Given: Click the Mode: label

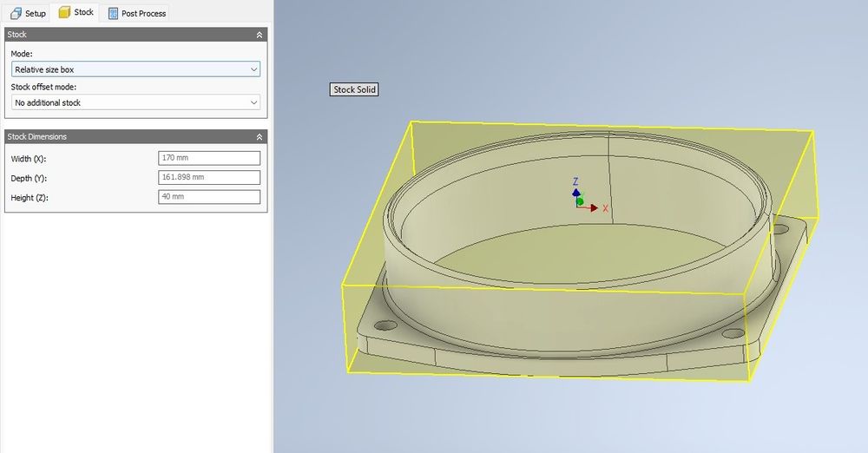Looking at the screenshot, I should (22, 54).
